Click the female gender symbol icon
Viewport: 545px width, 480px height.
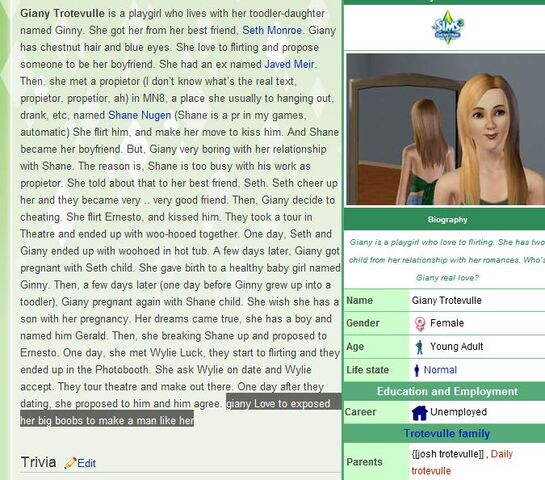pyautogui.click(x=420, y=324)
